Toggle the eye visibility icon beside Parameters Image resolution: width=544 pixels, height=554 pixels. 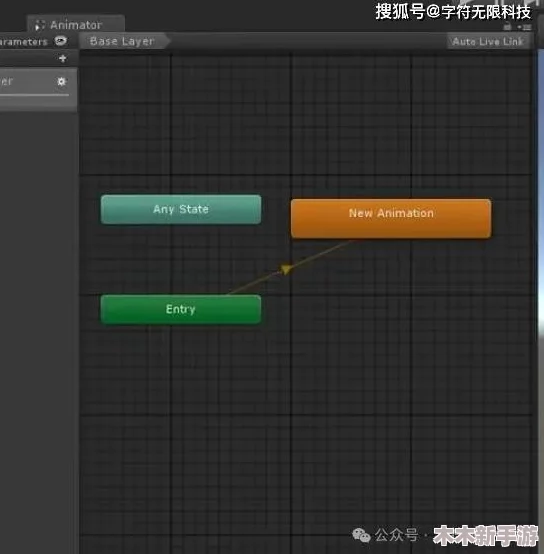(61, 41)
